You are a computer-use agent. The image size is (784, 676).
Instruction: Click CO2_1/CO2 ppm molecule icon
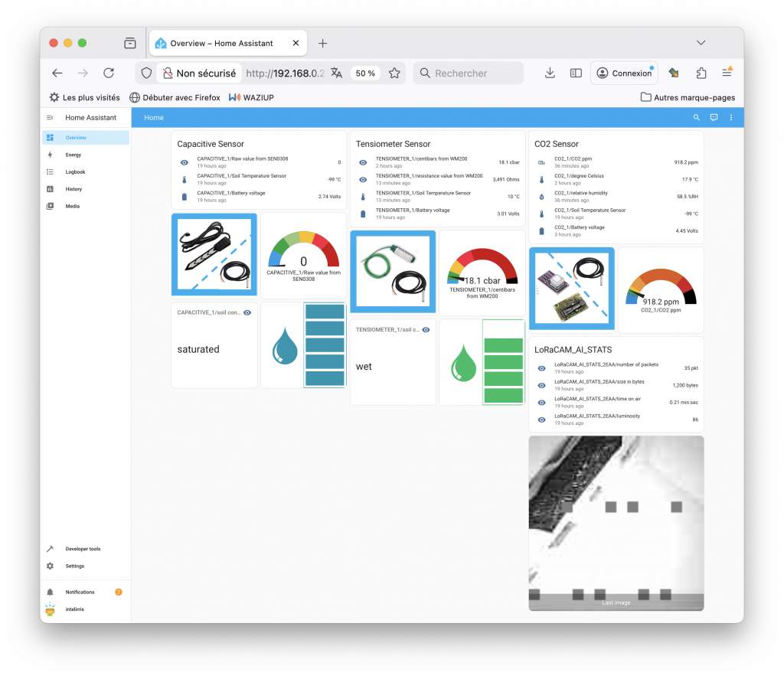coord(541,162)
